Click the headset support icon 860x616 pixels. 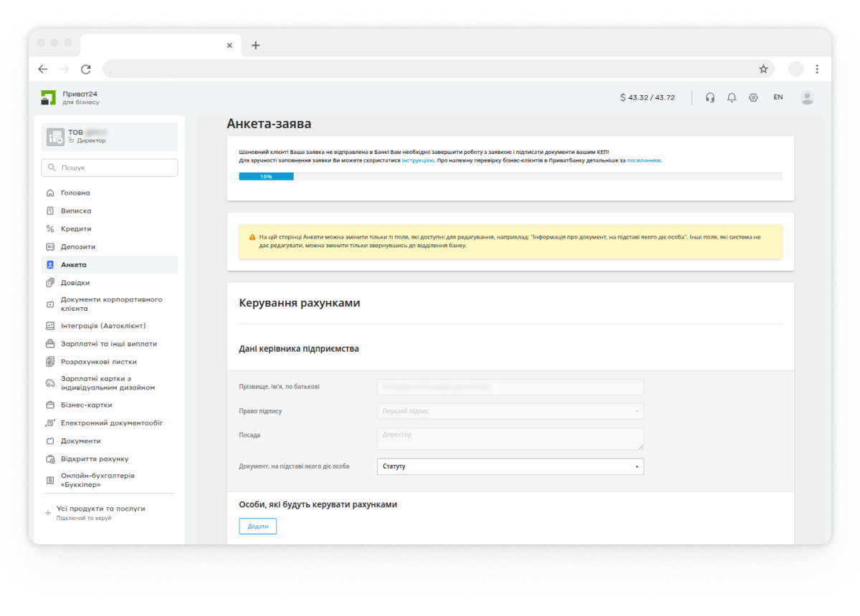coord(710,97)
